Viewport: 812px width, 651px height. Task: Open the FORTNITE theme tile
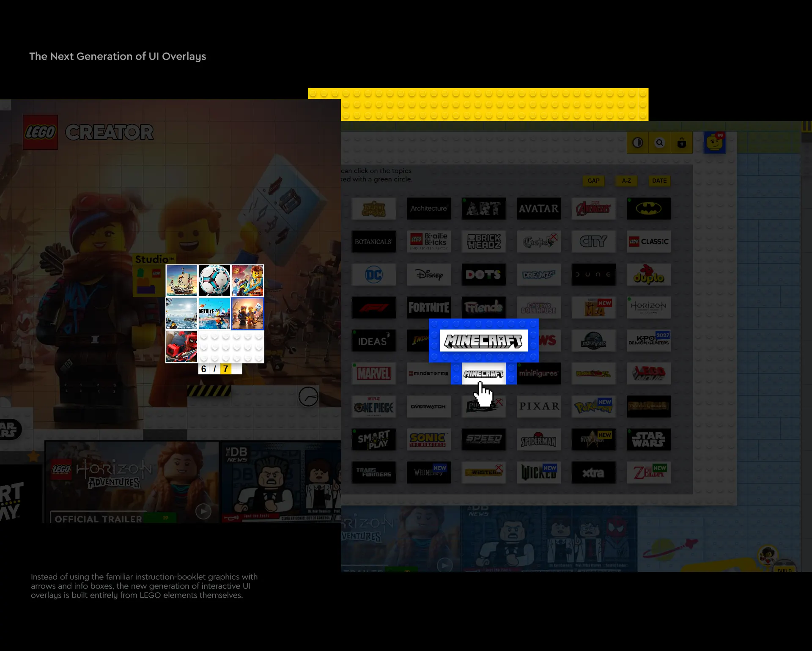(x=429, y=308)
